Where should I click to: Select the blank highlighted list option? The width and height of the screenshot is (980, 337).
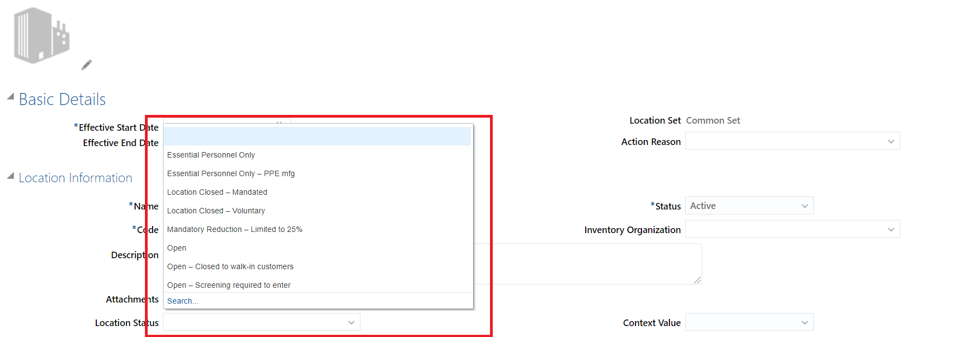[x=317, y=136]
